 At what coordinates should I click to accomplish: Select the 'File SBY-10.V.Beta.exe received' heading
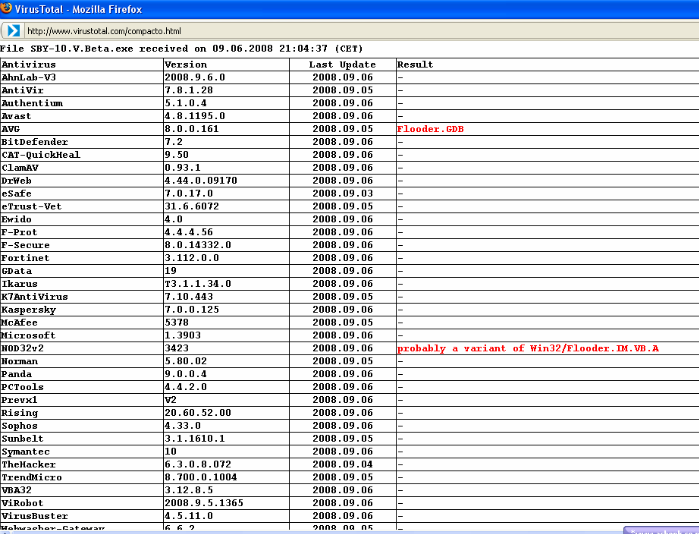[181, 49]
